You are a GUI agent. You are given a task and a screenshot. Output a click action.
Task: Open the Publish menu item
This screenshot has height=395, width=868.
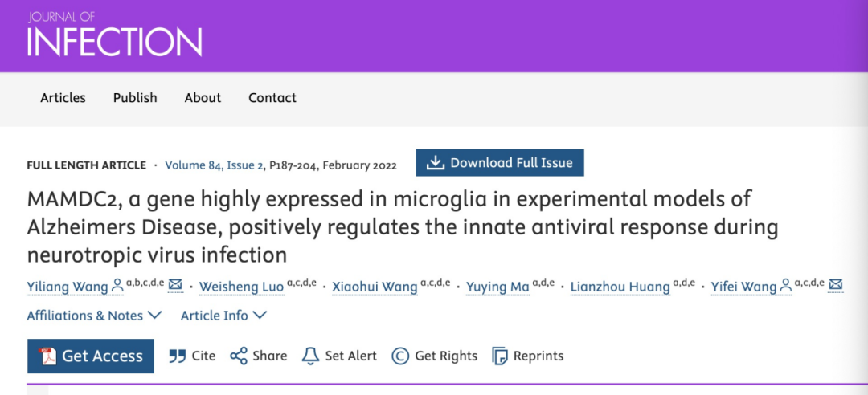135,98
